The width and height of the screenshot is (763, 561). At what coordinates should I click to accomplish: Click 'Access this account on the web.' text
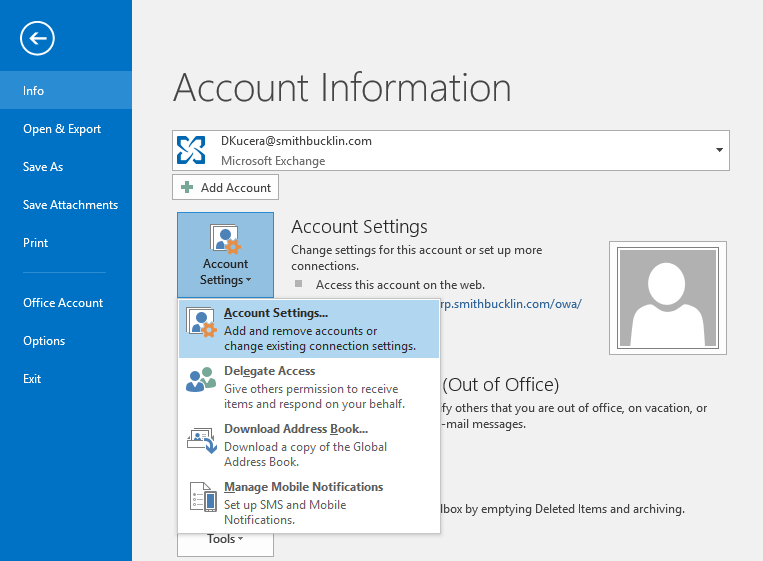pos(400,285)
